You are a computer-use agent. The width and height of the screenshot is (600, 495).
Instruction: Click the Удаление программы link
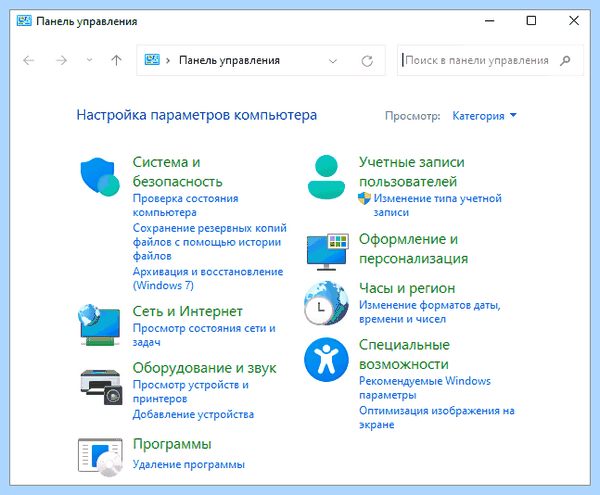(189, 464)
